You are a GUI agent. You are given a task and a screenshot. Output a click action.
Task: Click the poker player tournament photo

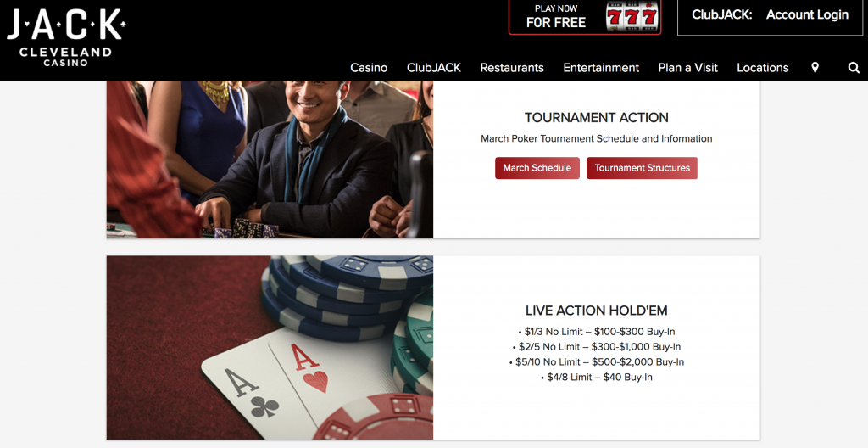(270, 160)
